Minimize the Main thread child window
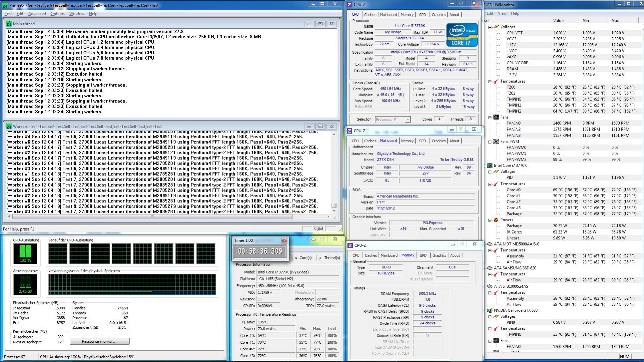This screenshot has width=644, height=362. tap(309, 24)
